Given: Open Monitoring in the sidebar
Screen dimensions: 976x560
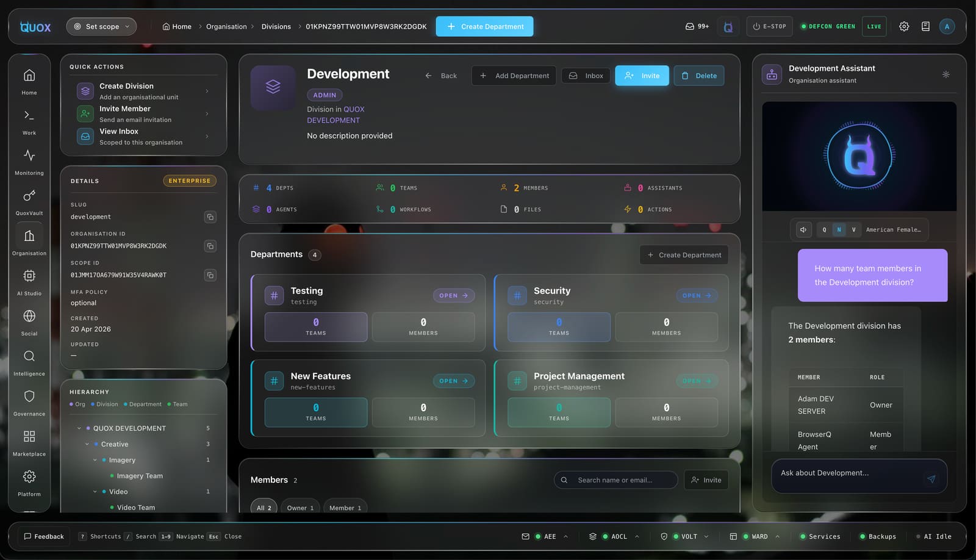Looking at the screenshot, I should pyautogui.click(x=29, y=162).
